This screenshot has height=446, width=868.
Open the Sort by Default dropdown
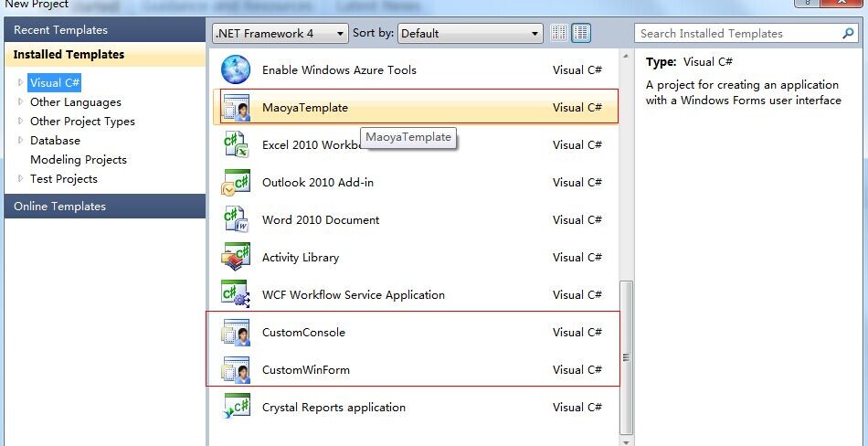(x=470, y=34)
